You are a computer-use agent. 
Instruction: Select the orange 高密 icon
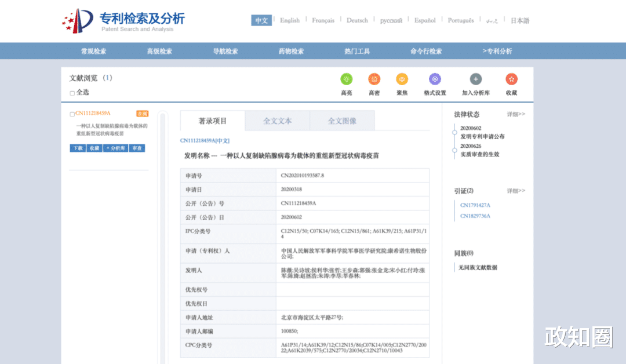pos(374,79)
